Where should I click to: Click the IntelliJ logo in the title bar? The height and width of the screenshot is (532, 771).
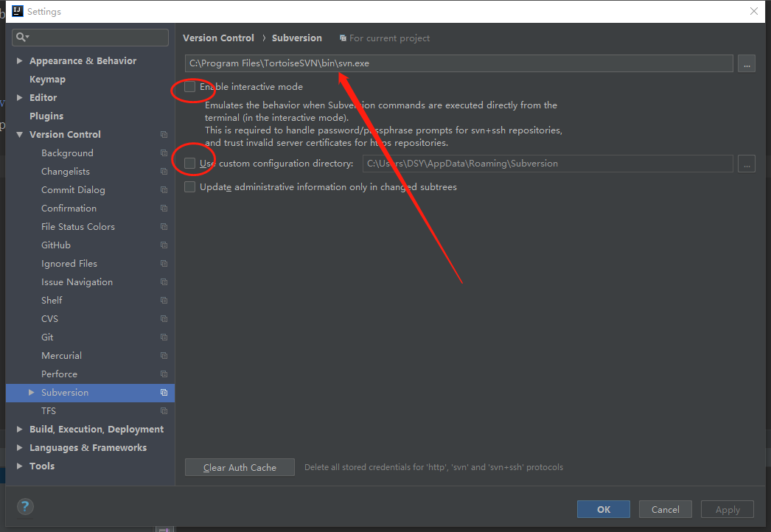coord(17,11)
